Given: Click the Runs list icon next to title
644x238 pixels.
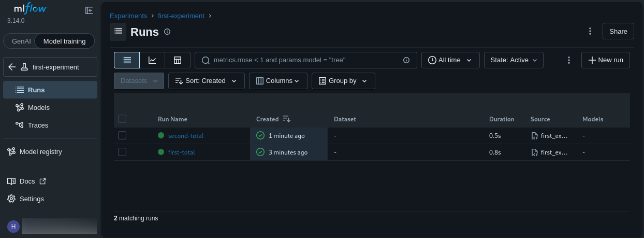Looking at the screenshot, I should pyautogui.click(x=118, y=32).
